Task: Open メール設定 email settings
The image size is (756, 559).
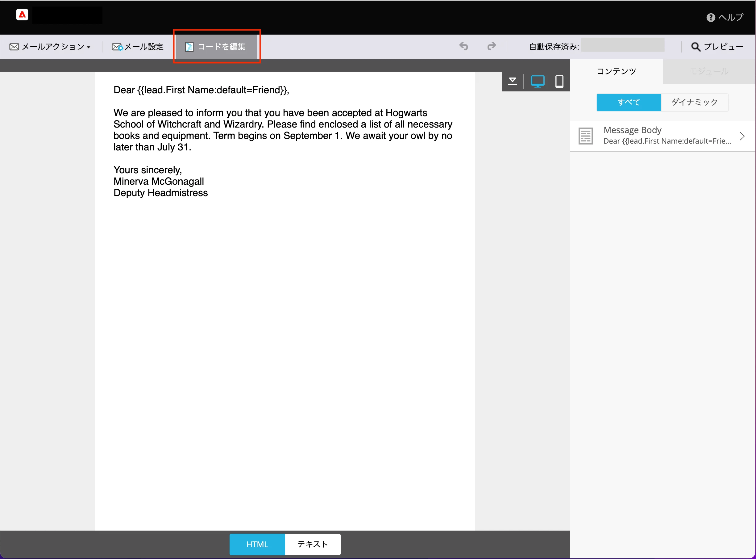Action: coord(138,47)
